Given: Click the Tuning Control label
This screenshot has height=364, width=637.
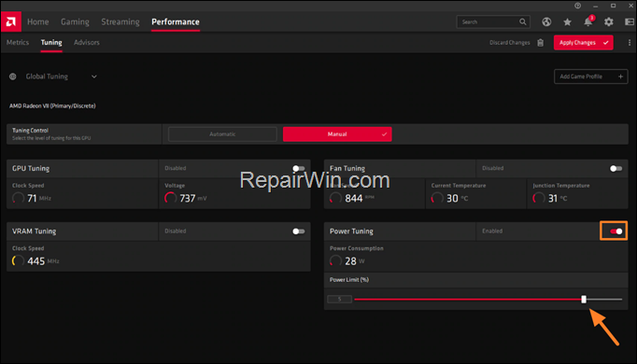Looking at the screenshot, I should pos(30,131).
